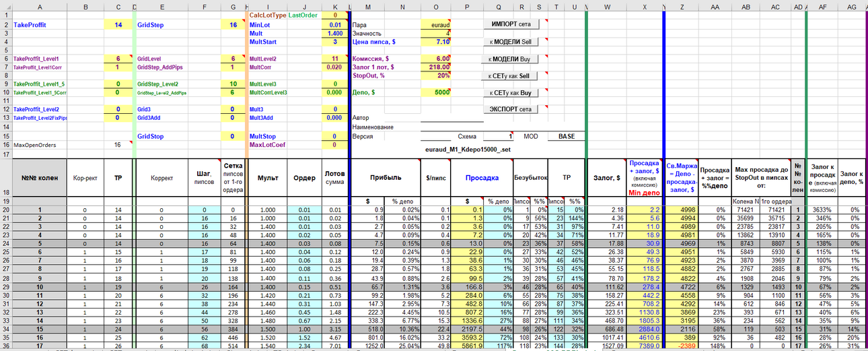
Task: Click the MOD cell
Action: coord(530,136)
